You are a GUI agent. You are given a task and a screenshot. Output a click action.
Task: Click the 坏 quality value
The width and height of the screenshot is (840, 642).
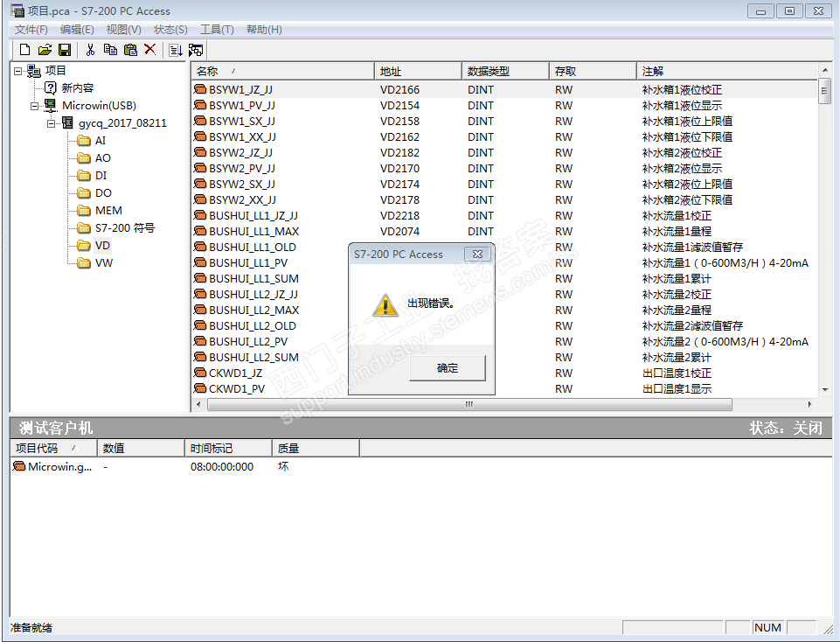click(283, 466)
